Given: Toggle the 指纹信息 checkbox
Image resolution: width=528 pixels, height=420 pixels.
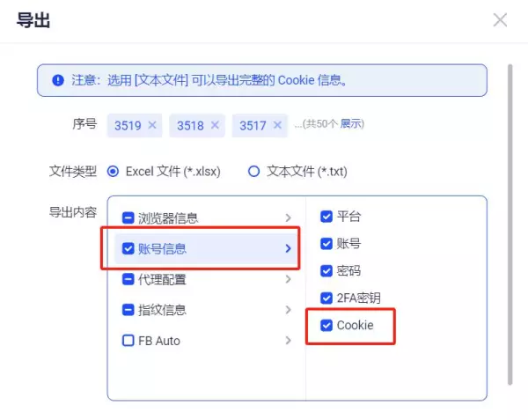Looking at the screenshot, I should 128,310.
